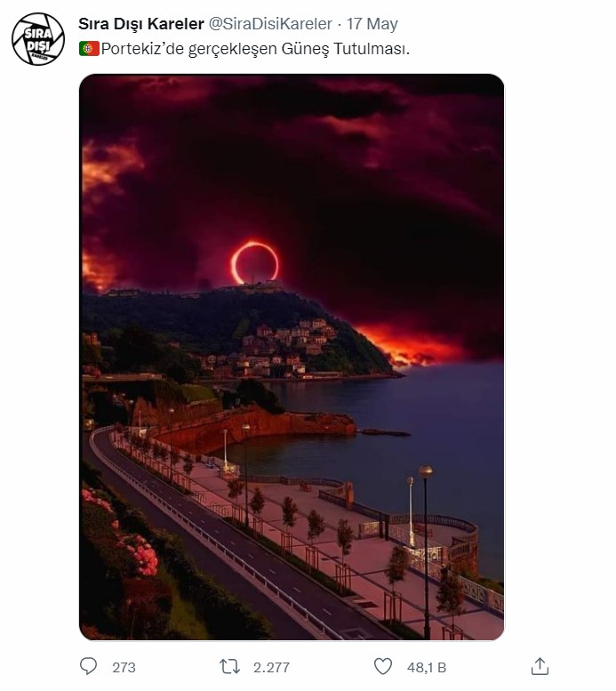The image size is (616, 691).
Task: Open the @SiraDisiKareler handle link
Action: (271, 24)
